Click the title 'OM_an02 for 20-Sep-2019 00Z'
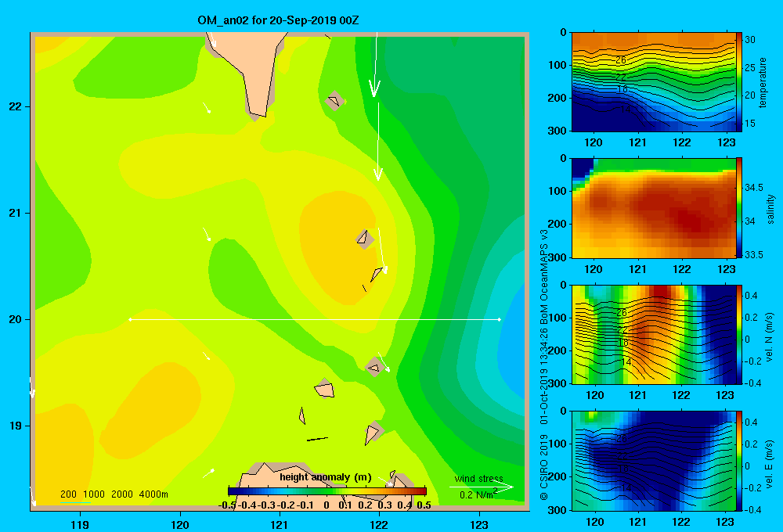 278,20
